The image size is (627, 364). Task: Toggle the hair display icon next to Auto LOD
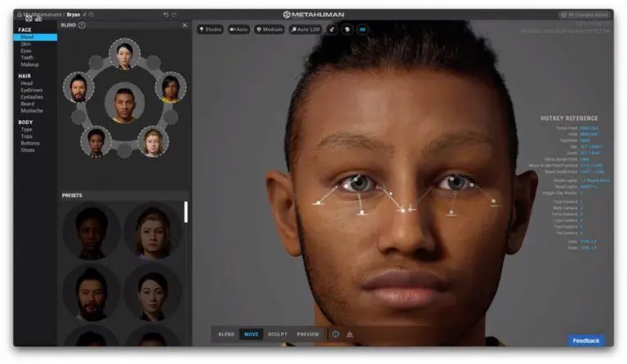[x=332, y=29]
